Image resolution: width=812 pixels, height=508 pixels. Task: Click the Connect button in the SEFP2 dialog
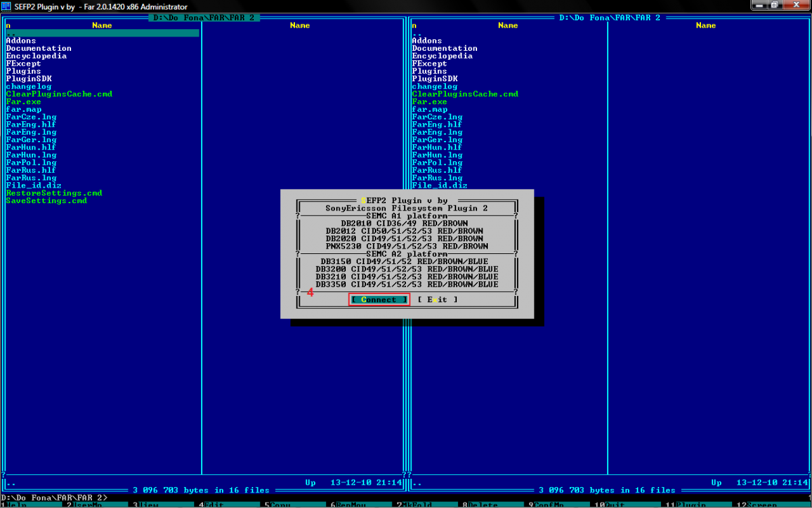click(x=379, y=299)
